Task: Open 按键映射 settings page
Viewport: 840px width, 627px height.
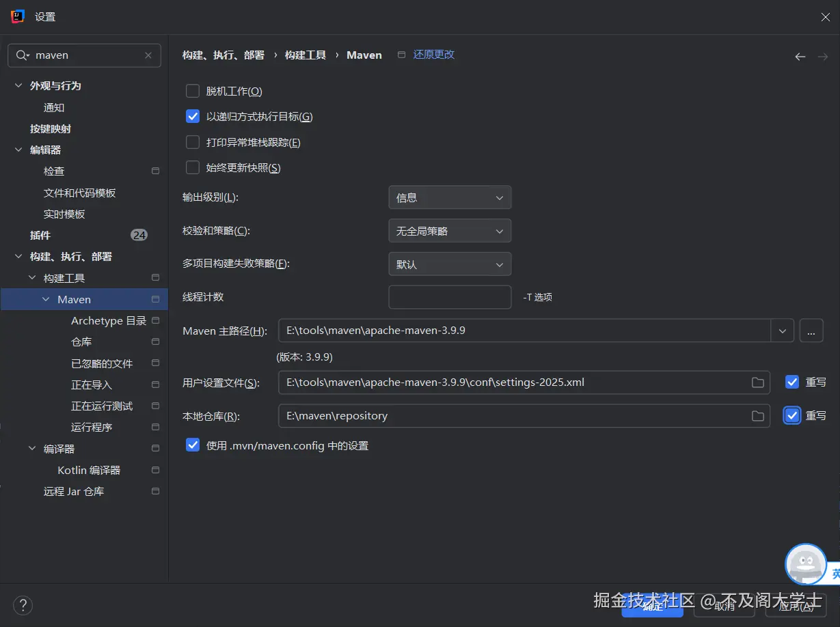Action: (x=51, y=128)
